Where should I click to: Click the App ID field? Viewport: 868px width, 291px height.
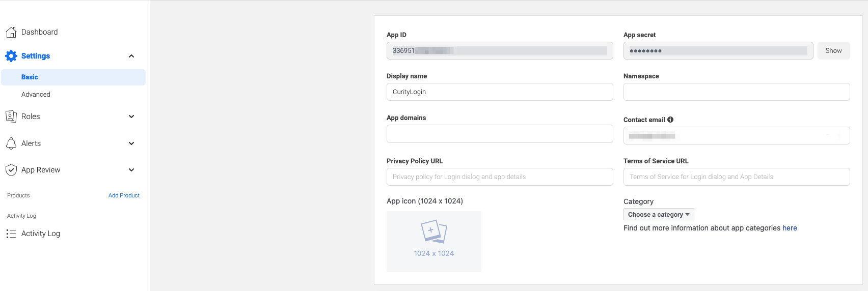(500, 51)
